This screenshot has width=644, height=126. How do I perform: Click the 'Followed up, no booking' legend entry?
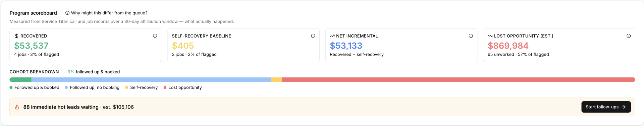coord(92,87)
